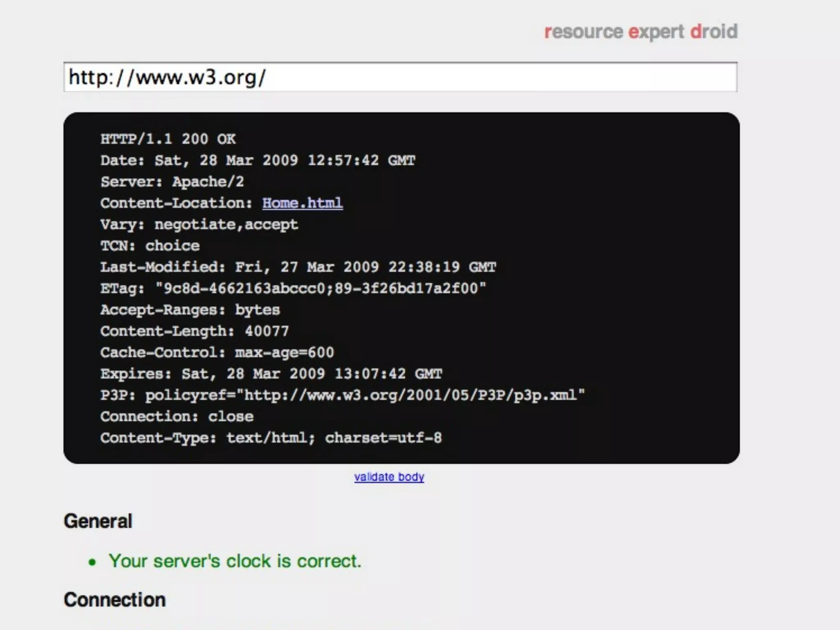Screen dimensions: 840x630
Task: Click the Vary: negotiate,accept header
Action: point(199,224)
